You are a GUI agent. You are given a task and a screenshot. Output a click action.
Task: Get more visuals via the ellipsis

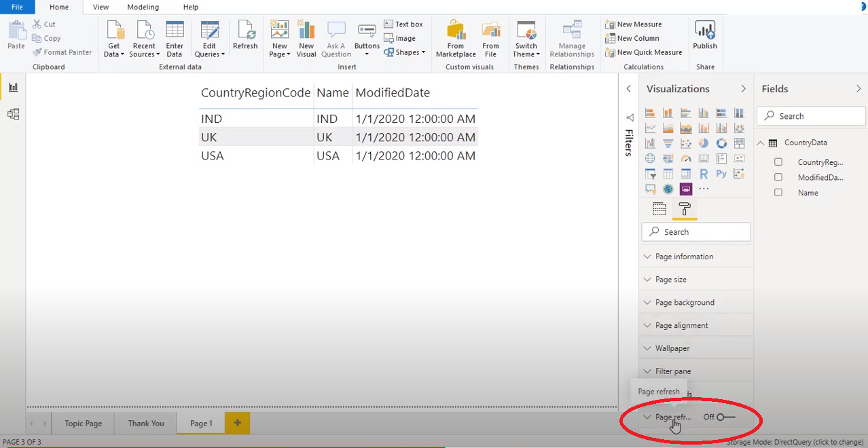[704, 189]
